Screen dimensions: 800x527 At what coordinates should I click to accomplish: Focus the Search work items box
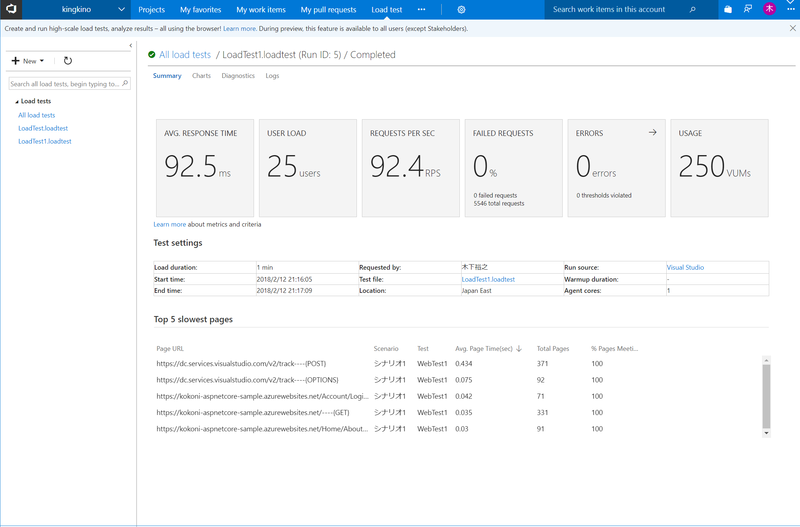(617, 10)
